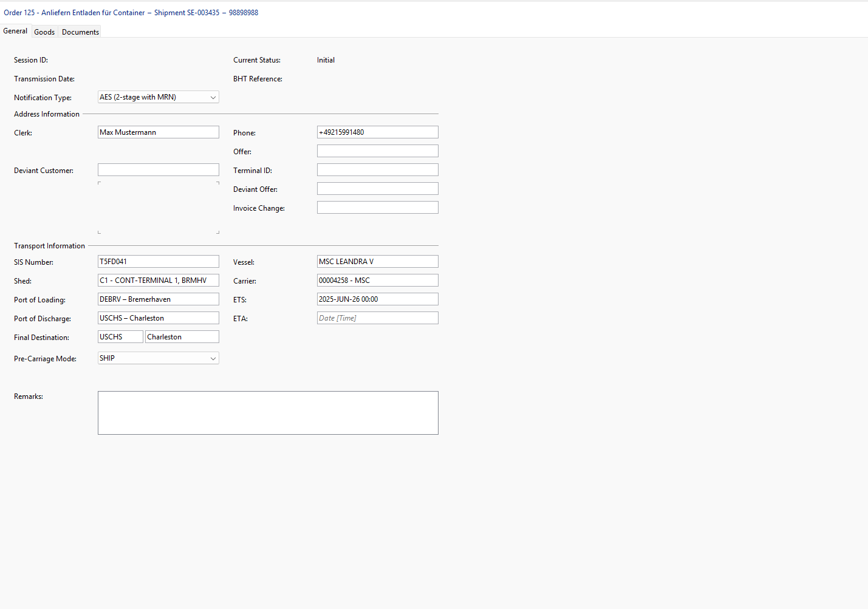Open the Documents tab
This screenshot has width=868, height=609.
pyautogui.click(x=80, y=32)
